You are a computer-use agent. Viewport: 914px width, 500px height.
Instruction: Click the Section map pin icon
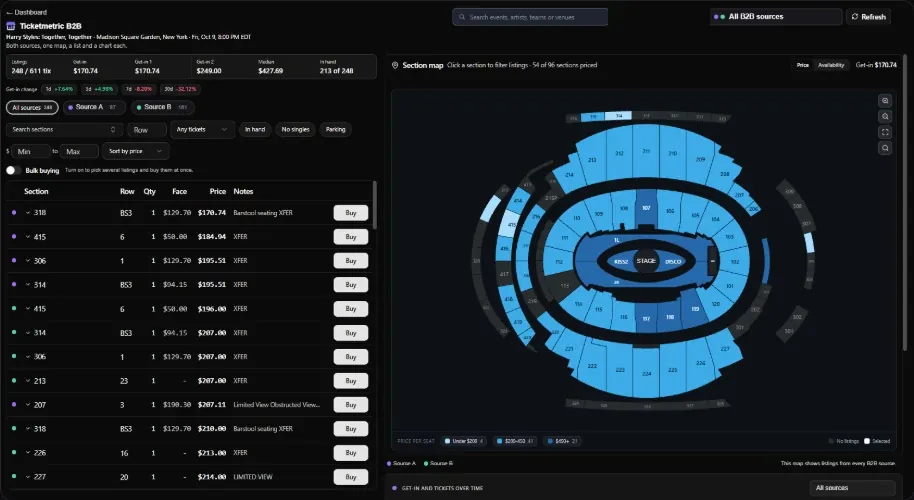(x=395, y=65)
